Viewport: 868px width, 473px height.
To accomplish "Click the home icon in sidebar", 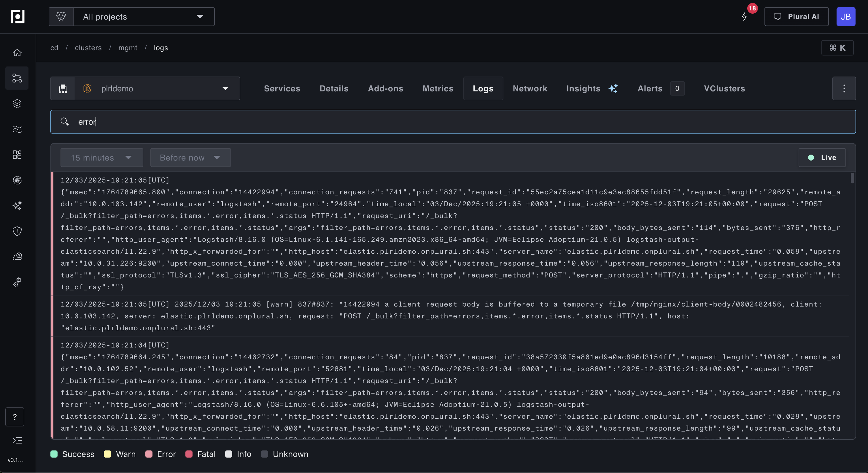I will 17,53.
